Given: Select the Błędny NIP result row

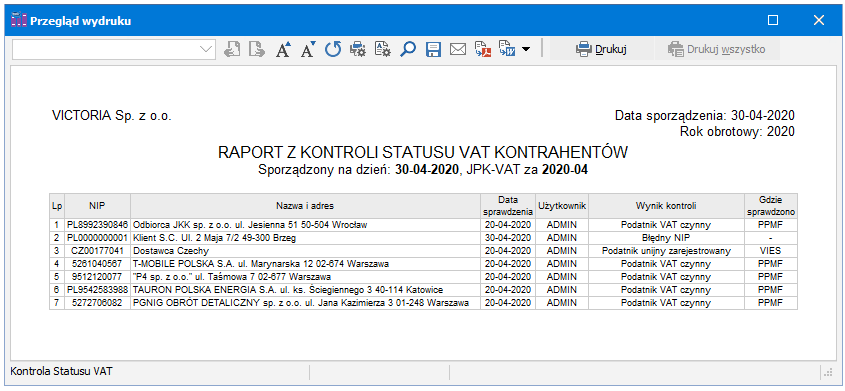Looking at the screenshot, I should (x=423, y=237).
